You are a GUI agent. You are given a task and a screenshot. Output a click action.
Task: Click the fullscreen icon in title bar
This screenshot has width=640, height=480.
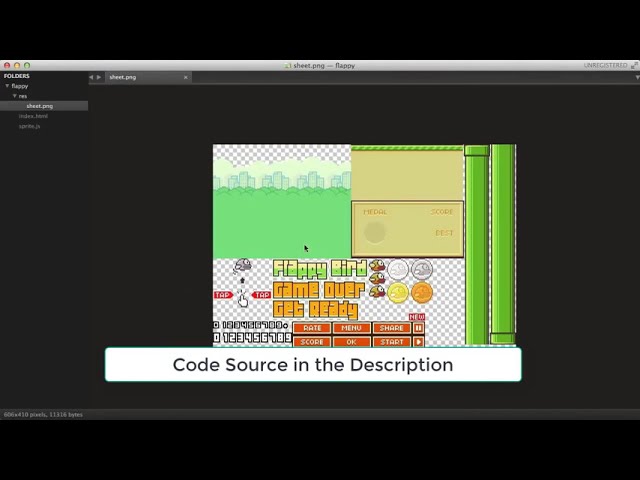point(634,65)
